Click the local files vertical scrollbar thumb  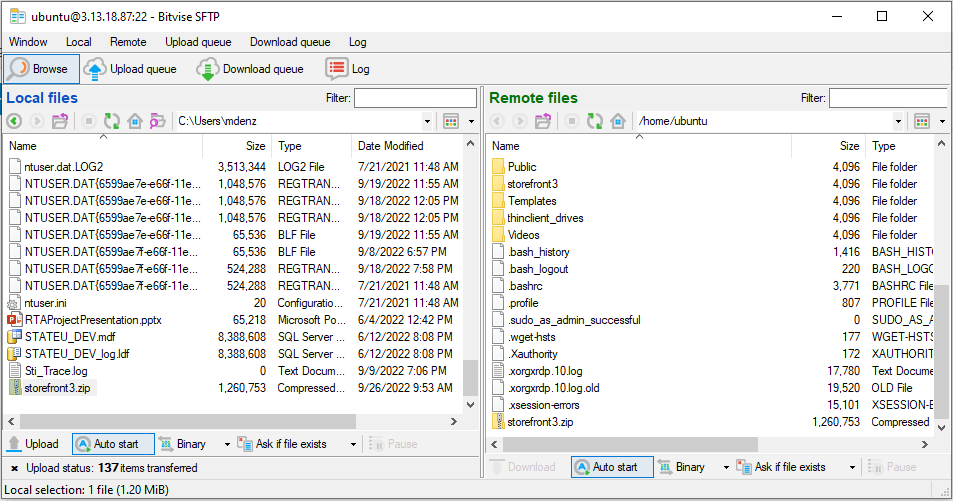pos(470,377)
